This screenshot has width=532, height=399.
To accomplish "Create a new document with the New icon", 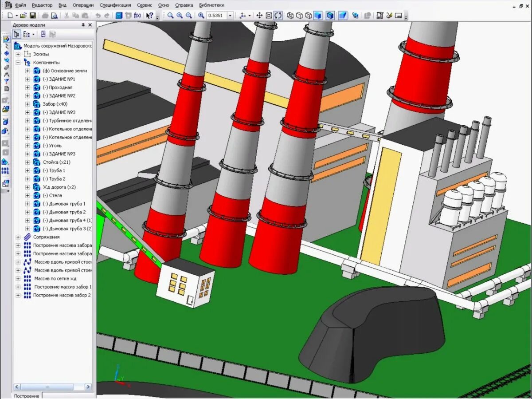I will click(x=10, y=16).
